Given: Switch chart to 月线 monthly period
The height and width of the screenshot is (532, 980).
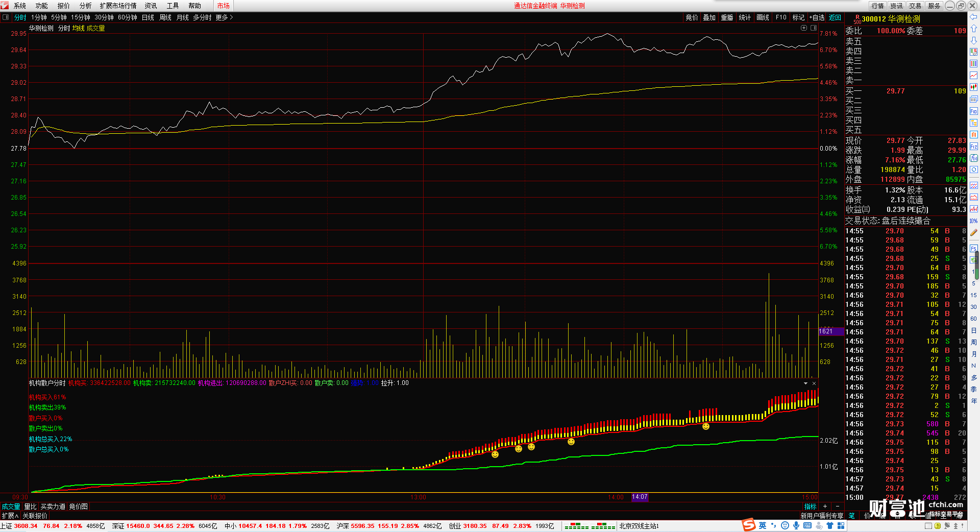Looking at the screenshot, I should click(183, 17).
